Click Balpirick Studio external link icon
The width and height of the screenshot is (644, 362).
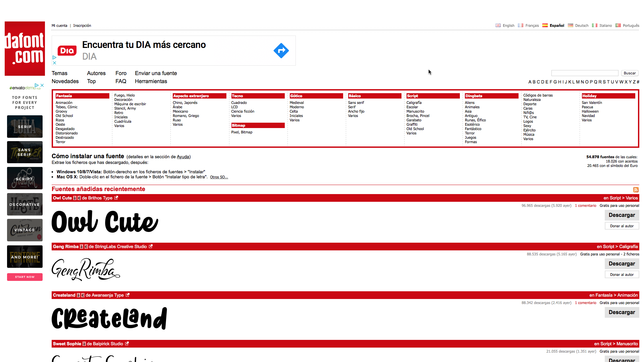tap(127, 344)
